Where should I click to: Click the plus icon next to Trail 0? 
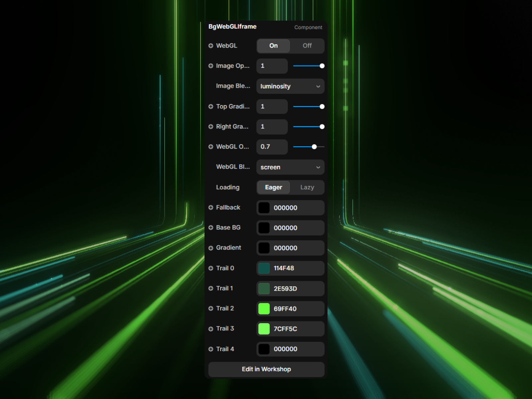click(x=210, y=268)
